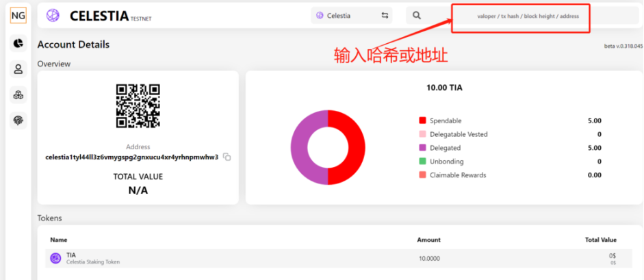Click the account QR code image

pos(138,105)
